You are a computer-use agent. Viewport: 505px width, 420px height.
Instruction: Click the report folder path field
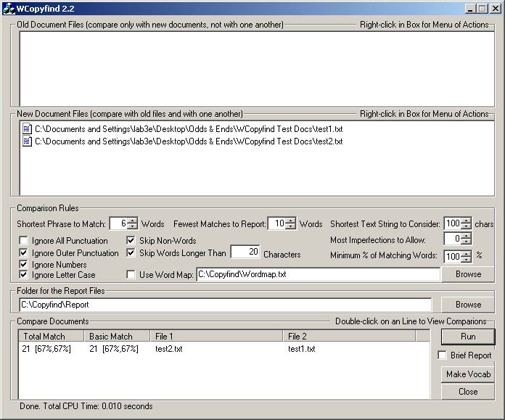226,305
